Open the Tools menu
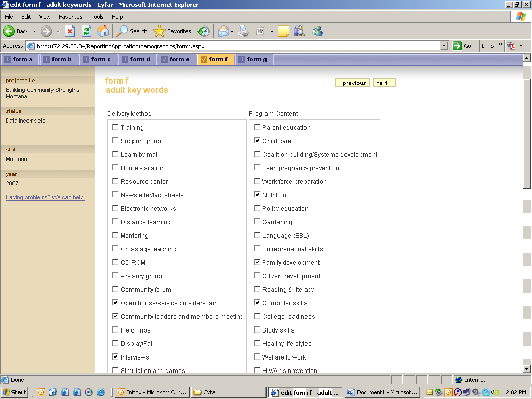 97,17
